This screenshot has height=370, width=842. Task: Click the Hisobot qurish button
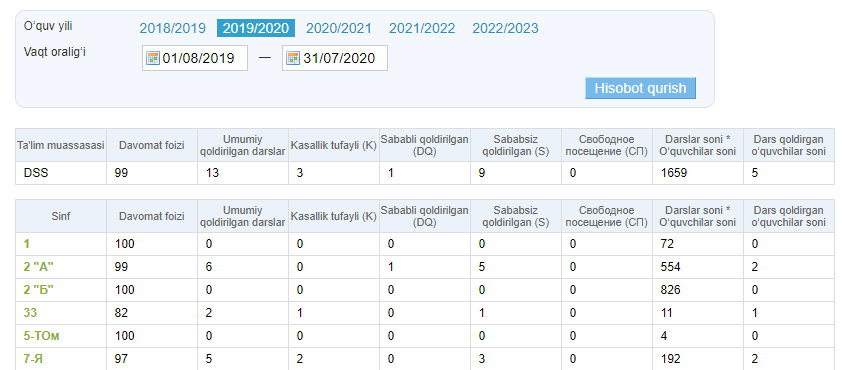(x=640, y=88)
